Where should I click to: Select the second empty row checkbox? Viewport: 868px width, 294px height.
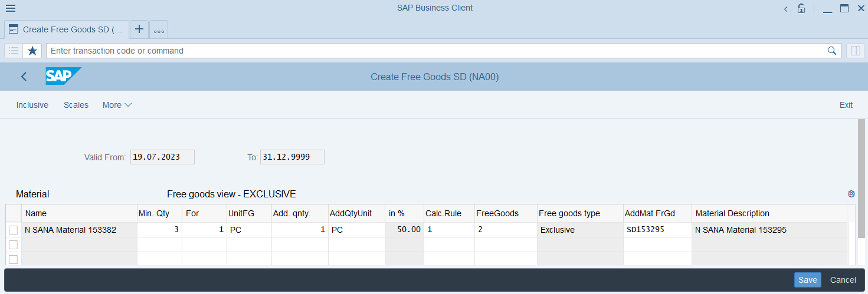[x=13, y=245]
